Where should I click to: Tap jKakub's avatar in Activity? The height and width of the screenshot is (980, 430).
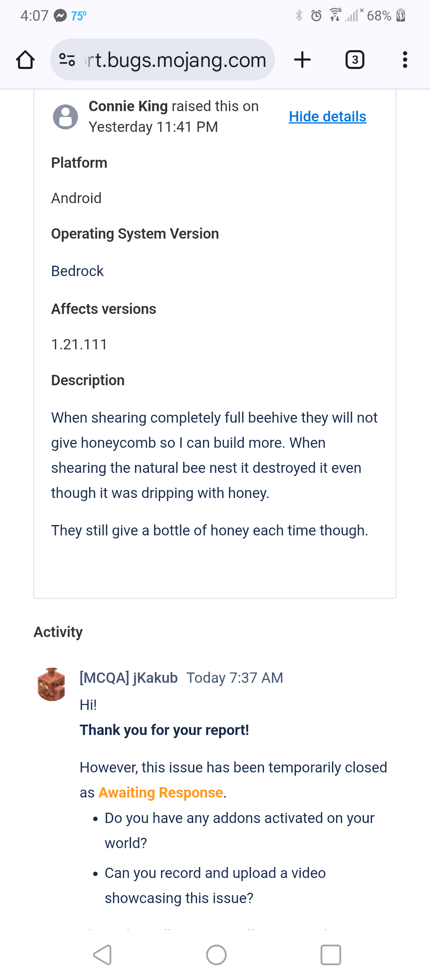pos(51,684)
